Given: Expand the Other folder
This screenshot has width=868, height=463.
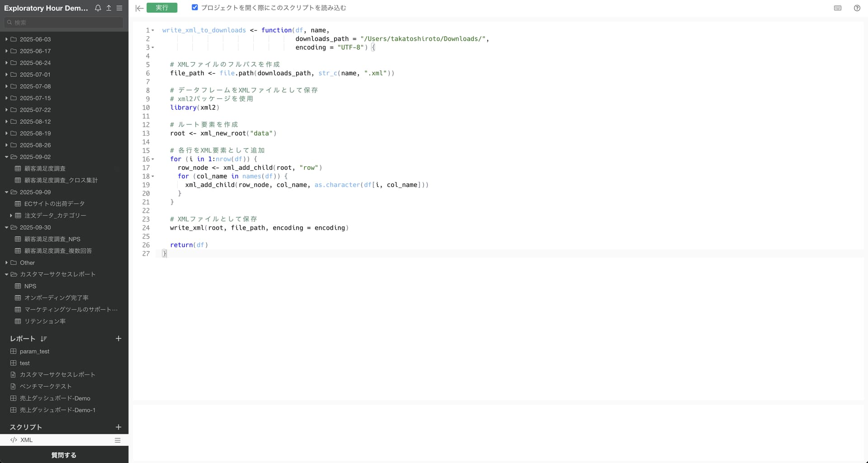Looking at the screenshot, I should (6, 262).
